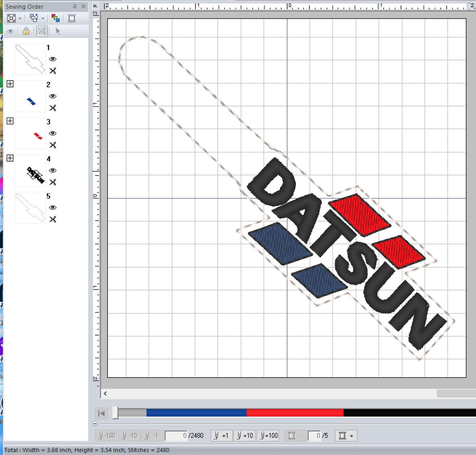
Task: Collapse the simulator panel with the minus icon
Action: (x=95, y=424)
